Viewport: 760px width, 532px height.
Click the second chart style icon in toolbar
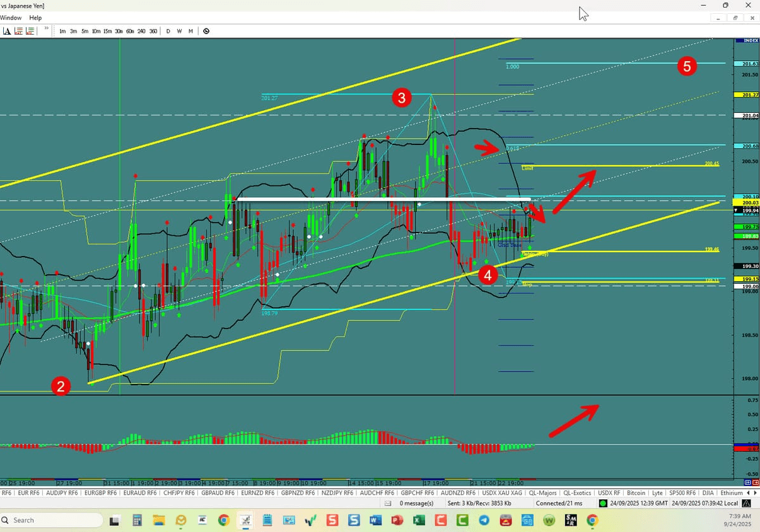click(30, 30)
